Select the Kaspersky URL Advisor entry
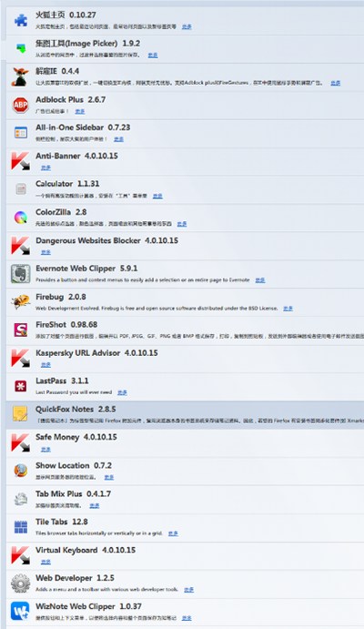Image resolution: width=364 pixels, height=629 pixels. click(x=186, y=359)
